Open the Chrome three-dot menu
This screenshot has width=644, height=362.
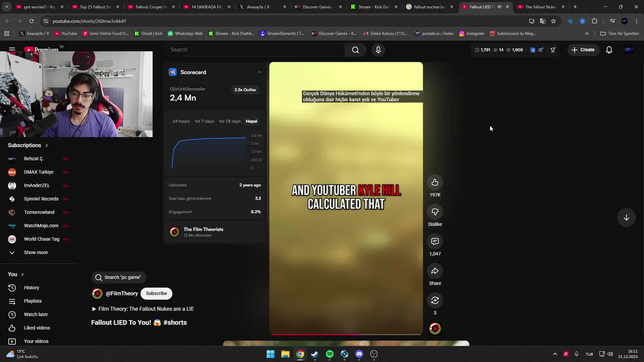[x=637, y=21]
